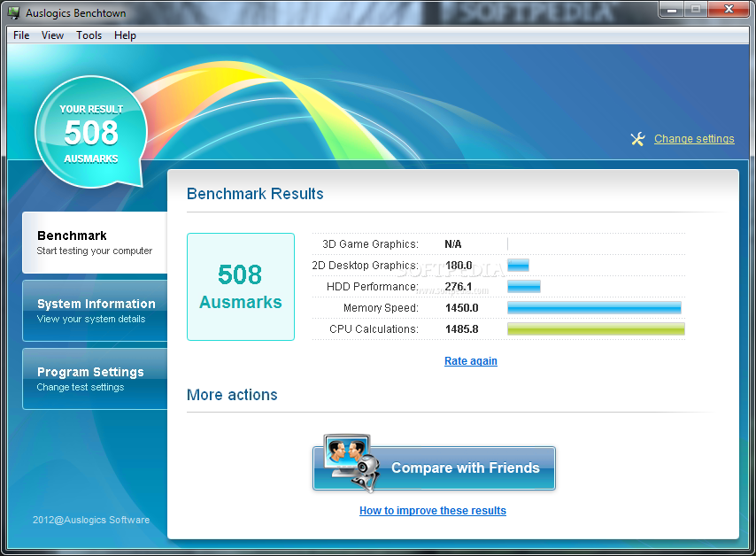Image resolution: width=756 pixels, height=556 pixels.
Task: Open the Tools menu
Action: pos(89,35)
